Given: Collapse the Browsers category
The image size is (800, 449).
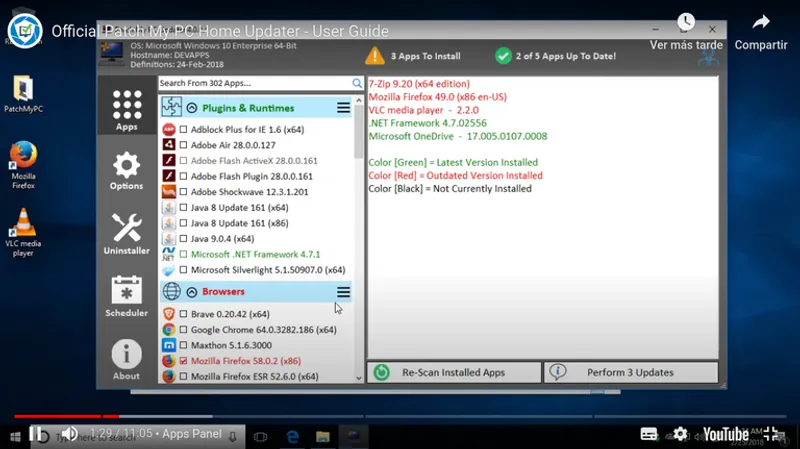Looking at the screenshot, I should (192, 292).
